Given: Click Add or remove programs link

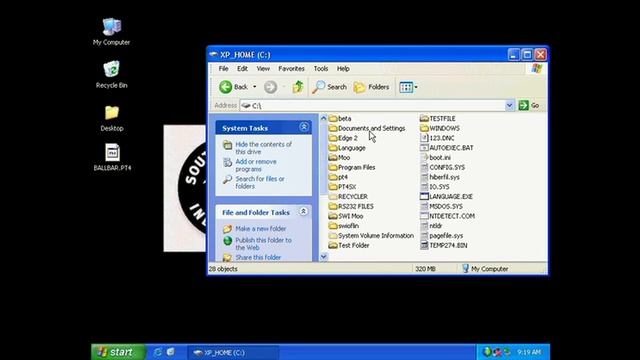Looking at the screenshot, I should pyautogui.click(x=256, y=165).
